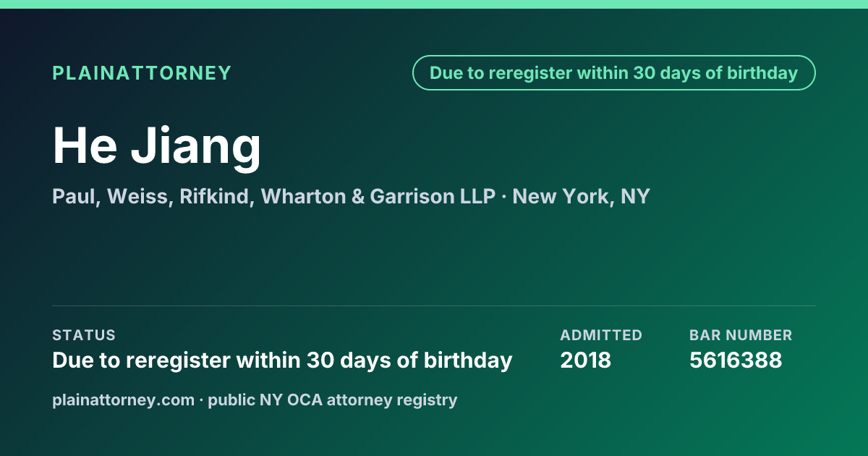Click 'public NY OCA attorney registry' text
The height and width of the screenshot is (456, 868).
[x=333, y=400]
